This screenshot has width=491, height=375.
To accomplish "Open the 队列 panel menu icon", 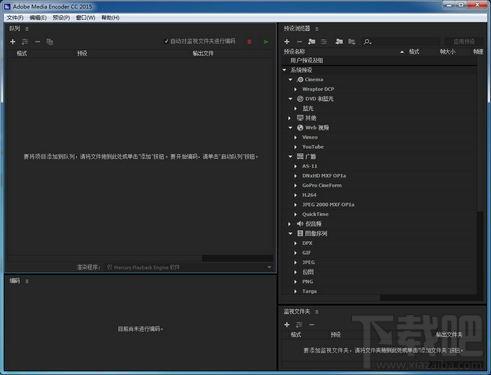I will tap(27, 29).
